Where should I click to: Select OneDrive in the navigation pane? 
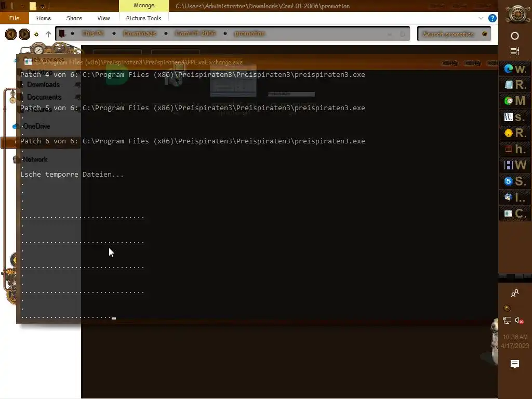(x=36, y=126)
